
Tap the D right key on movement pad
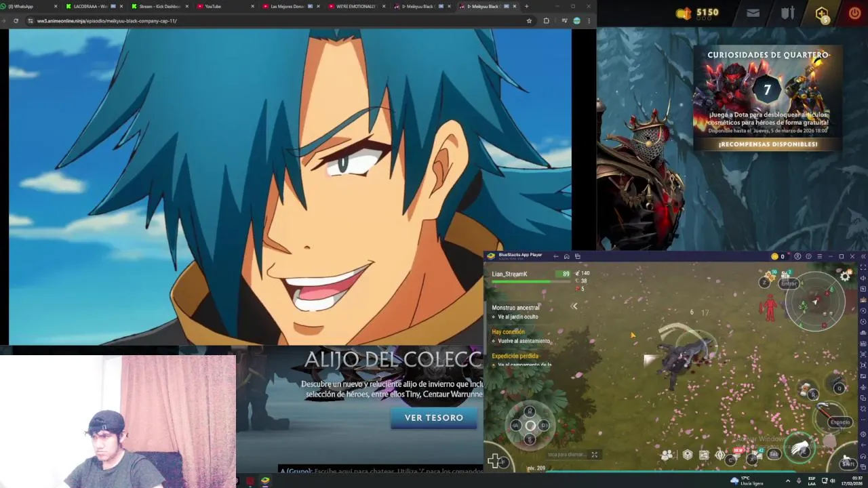coord(544,426)
